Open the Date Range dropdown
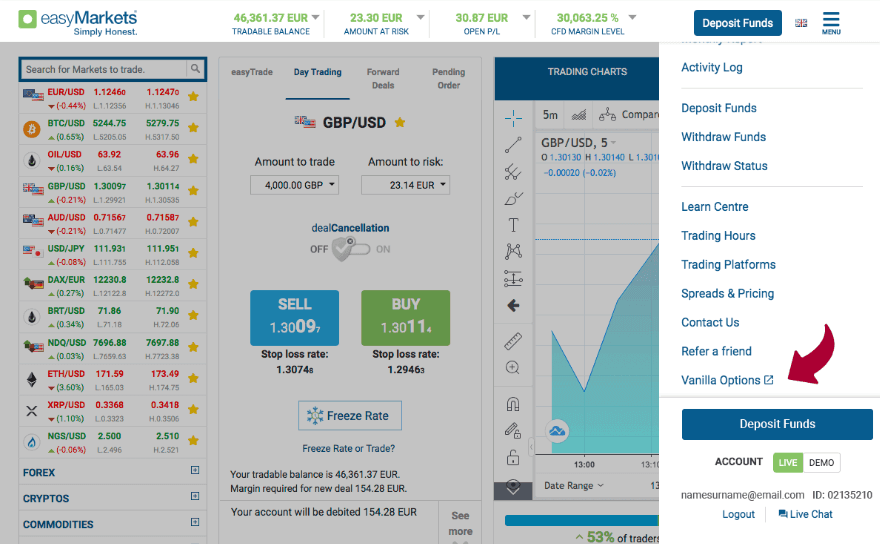 tap(574, 486)
